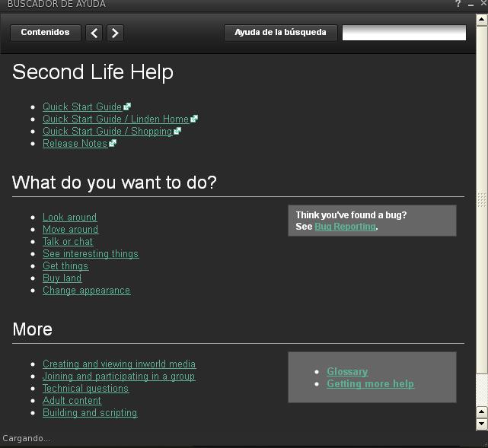
Task: Open Quick Start Guide / Linden Home link
Action: (x=116, y=119)
